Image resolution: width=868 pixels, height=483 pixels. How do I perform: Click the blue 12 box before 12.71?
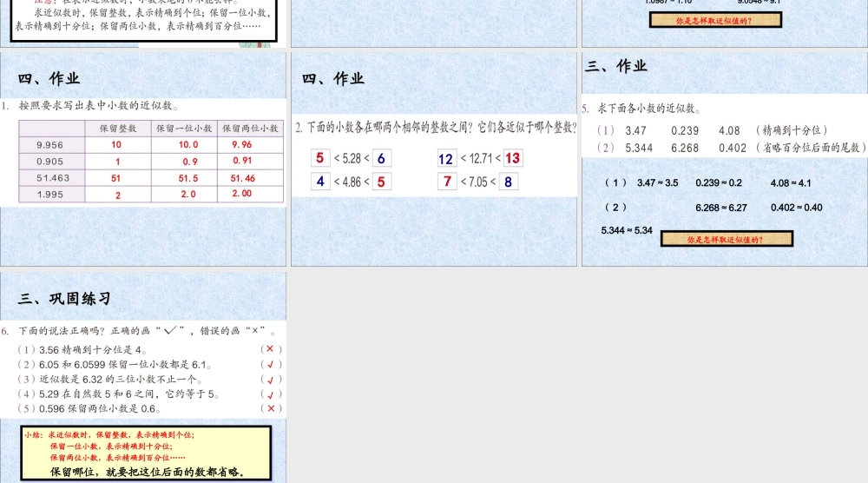point(446,159)
